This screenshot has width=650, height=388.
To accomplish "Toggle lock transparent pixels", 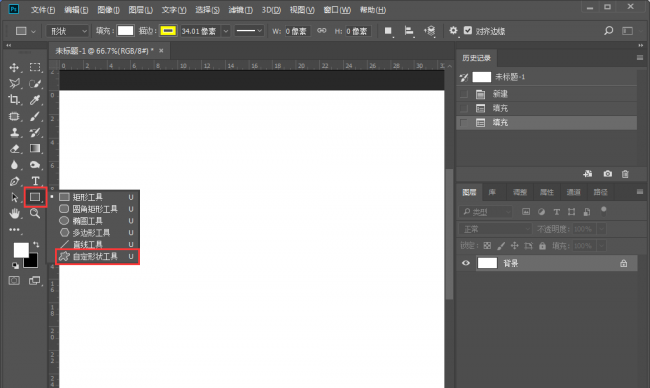I will click(487, 246).
